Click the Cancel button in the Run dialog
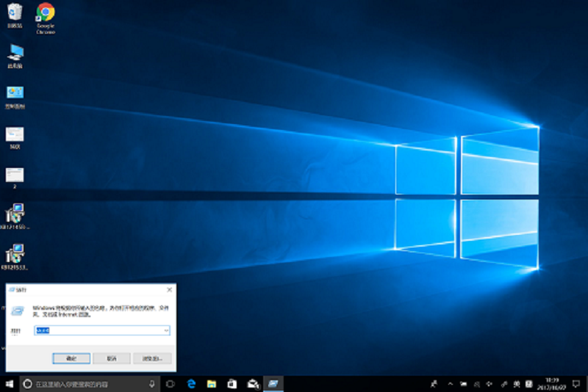 coord(112,358)
